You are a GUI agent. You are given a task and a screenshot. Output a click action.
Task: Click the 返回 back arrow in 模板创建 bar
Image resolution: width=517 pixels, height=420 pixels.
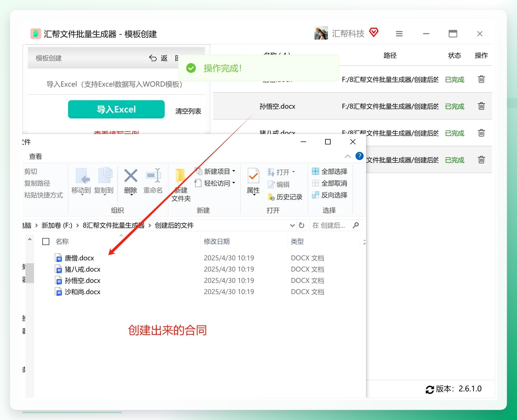pos(153,58)
